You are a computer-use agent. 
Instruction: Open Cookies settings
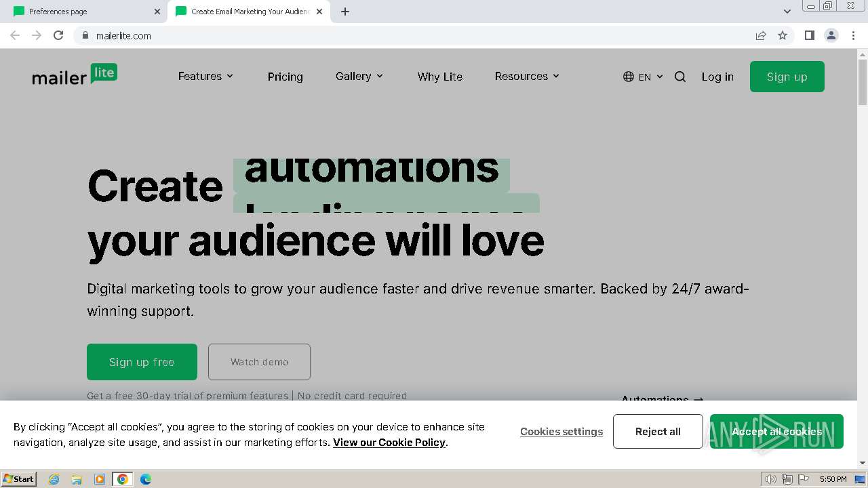coord(561,432)
